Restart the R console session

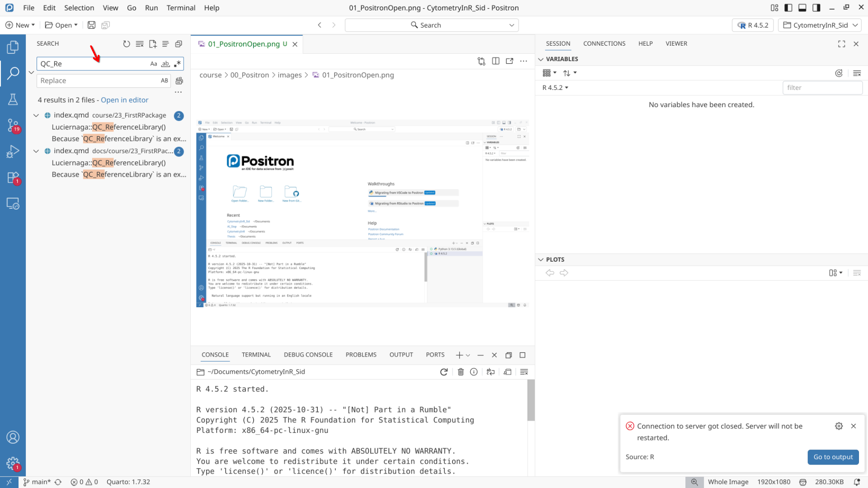[444, 372]
